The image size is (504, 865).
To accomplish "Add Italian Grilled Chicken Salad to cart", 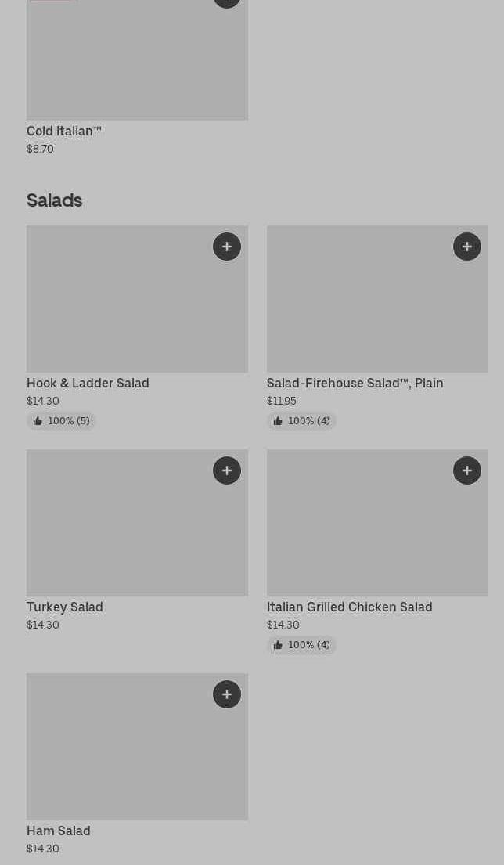I will 467,470.
